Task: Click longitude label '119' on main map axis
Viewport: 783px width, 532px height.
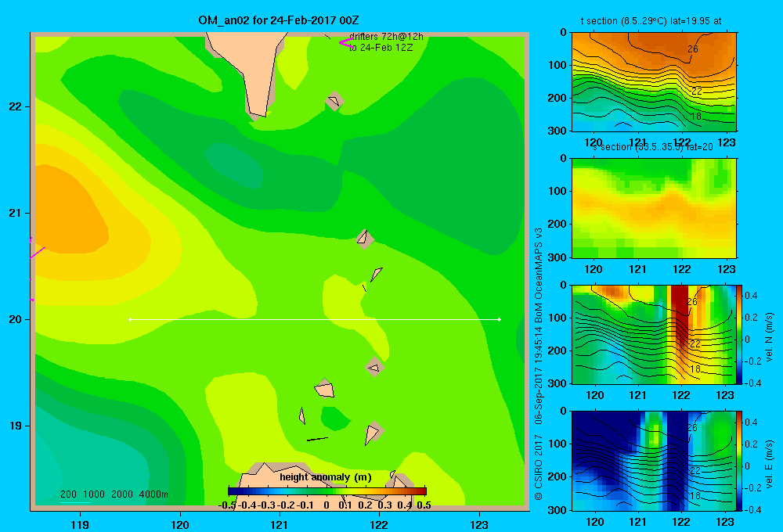Action: pos(80,524)
